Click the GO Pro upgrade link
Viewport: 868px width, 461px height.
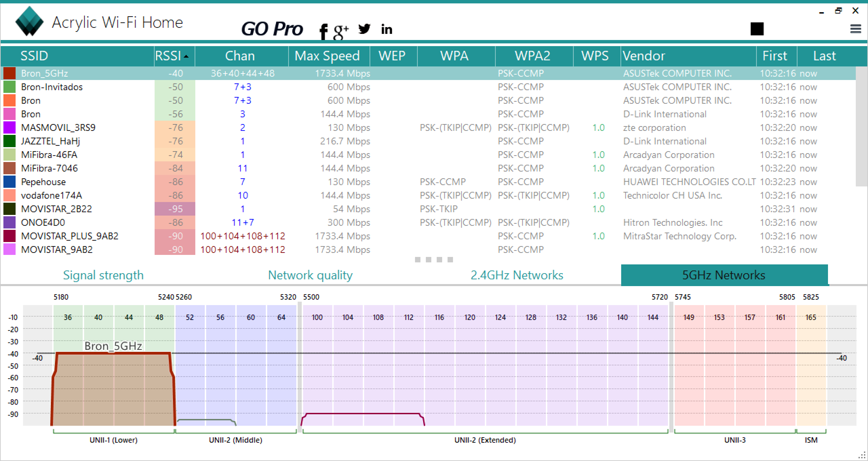tap(273, 28)
